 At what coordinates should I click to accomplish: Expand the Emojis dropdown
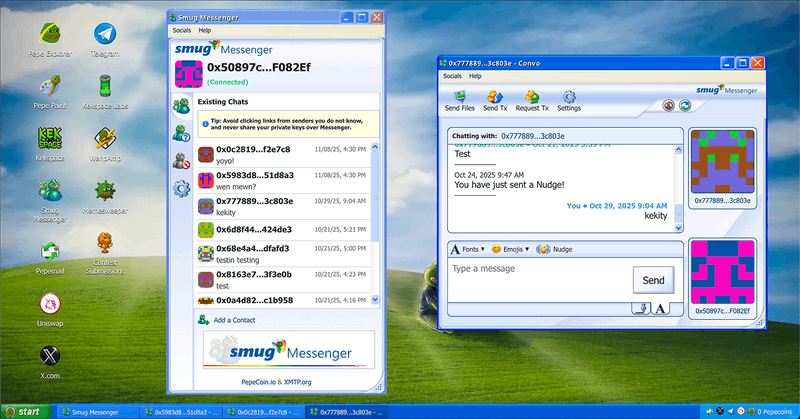coord(511,249)
